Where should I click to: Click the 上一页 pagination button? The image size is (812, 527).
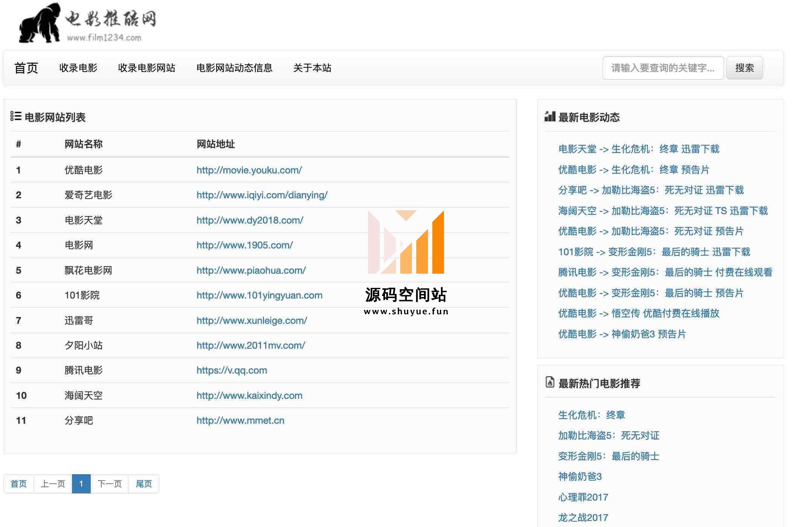[x=53, y=484]
